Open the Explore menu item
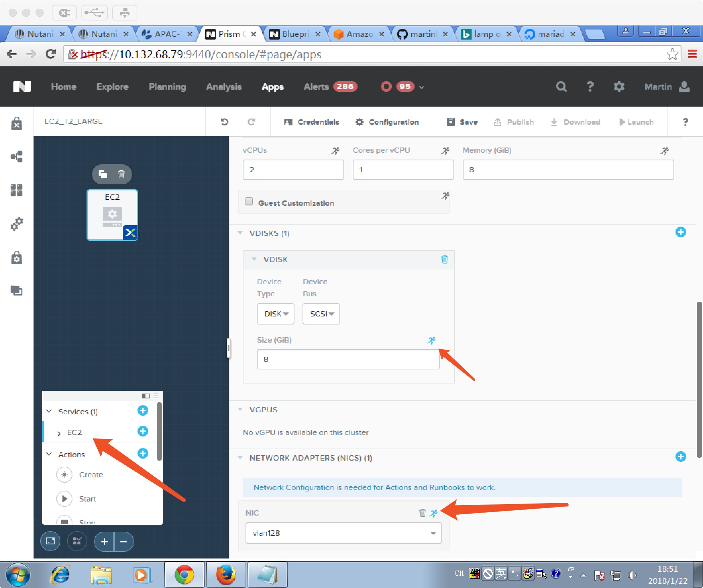This screenshot has width=703, height=588. tap(112, 86)
